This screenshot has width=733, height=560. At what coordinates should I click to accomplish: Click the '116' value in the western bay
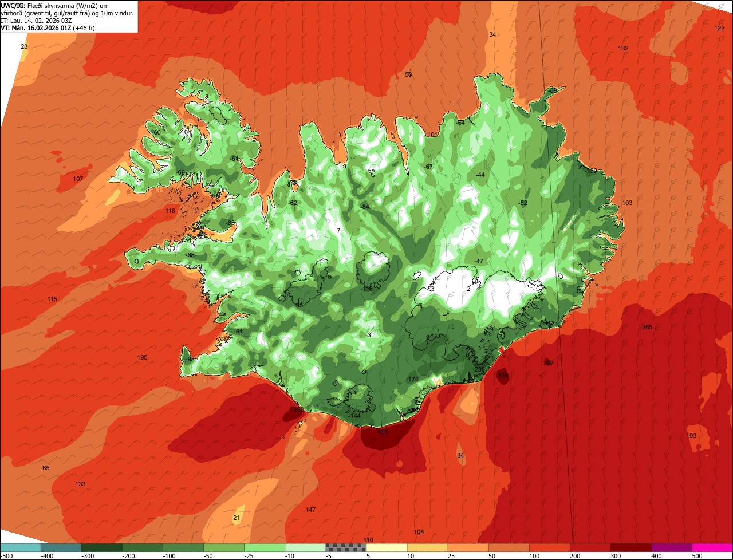[x=170, y=211]
